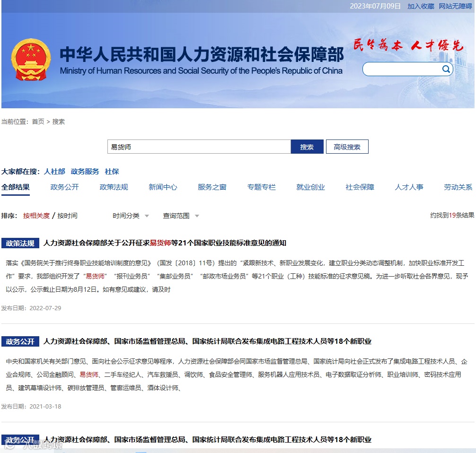Select the 劳动关系 tab
The height and width of the screenshot is (453, 476).
(458, 187)
